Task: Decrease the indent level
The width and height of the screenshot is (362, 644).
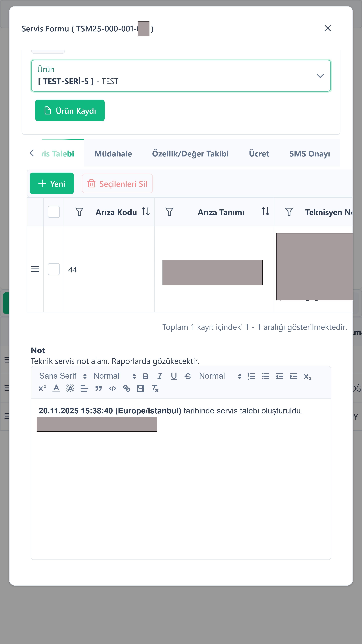Action: tap(279, 376)
